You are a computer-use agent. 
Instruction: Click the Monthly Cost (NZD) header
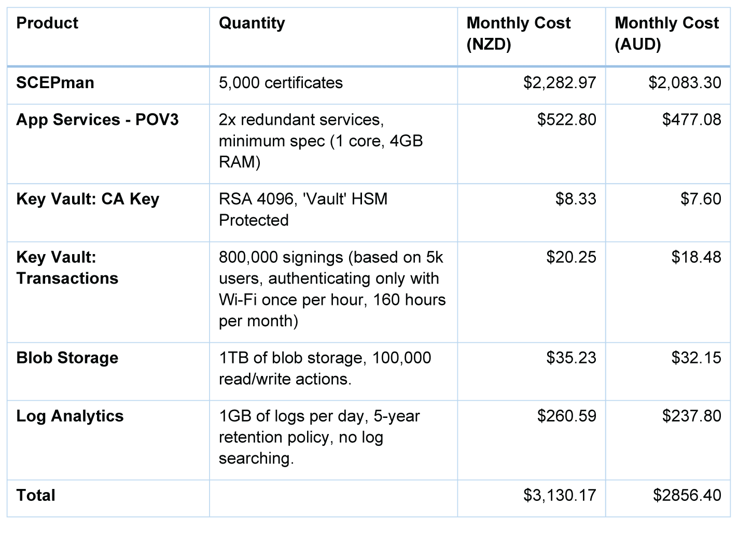click(518, 34)
